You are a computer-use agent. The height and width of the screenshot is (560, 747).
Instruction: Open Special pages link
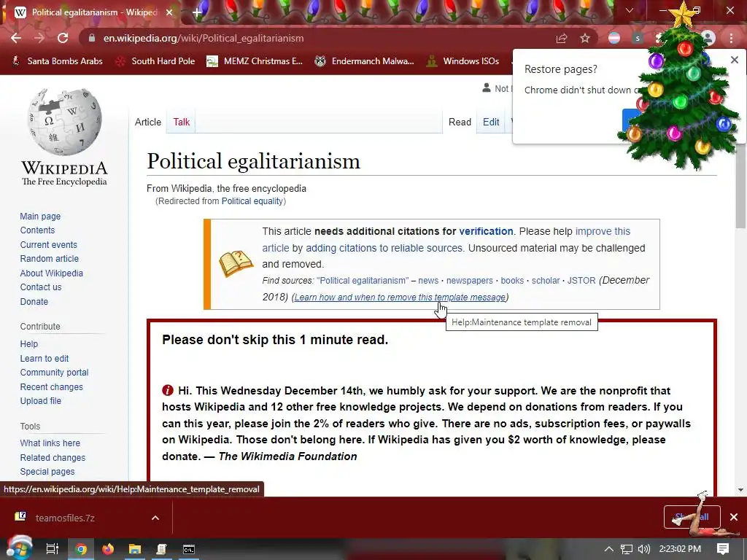(47, 472)
